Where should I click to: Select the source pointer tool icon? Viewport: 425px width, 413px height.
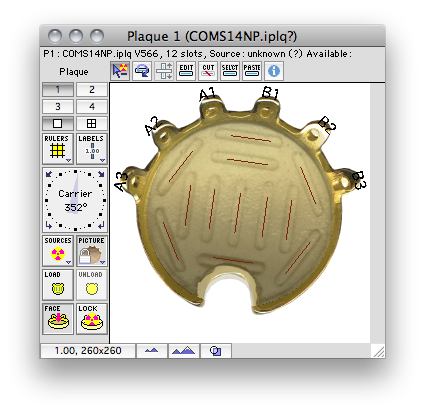[x=120, y=71]
